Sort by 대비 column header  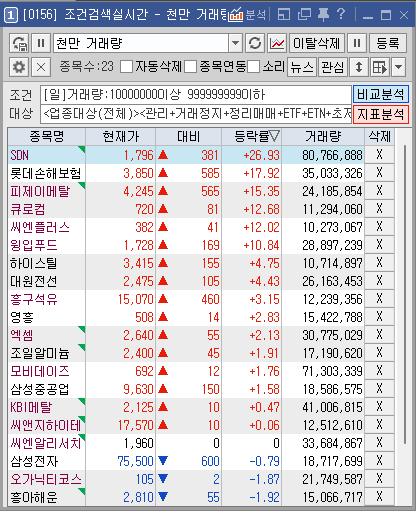pyautogui.click(x=189, y=137)
